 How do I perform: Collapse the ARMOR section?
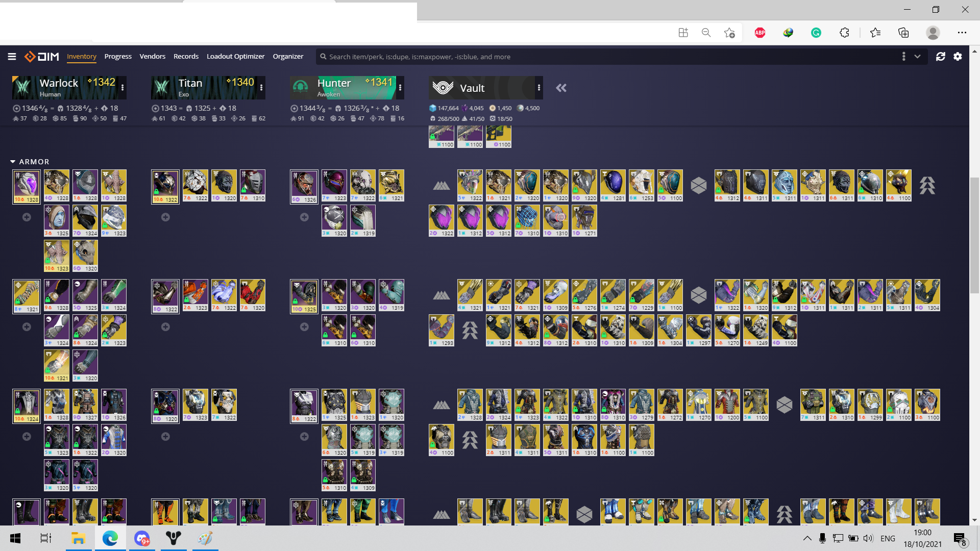pyautogui.click(x=30, y=162)
